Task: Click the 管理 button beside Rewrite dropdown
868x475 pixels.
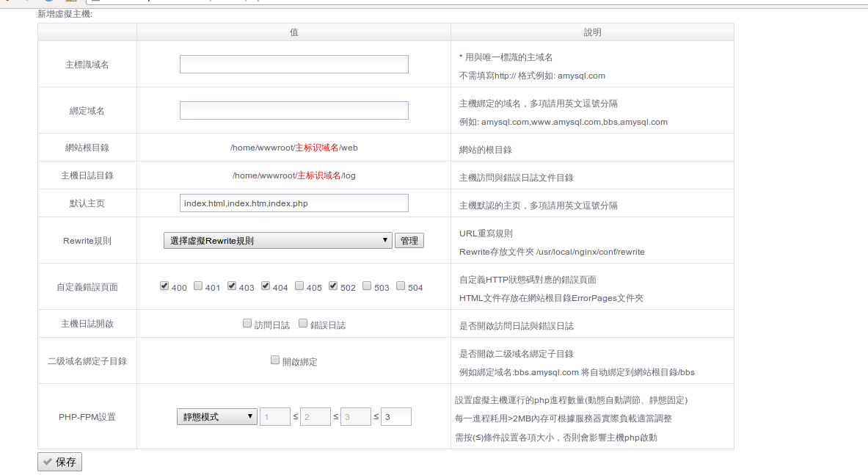Action: [x=409, y=241]
